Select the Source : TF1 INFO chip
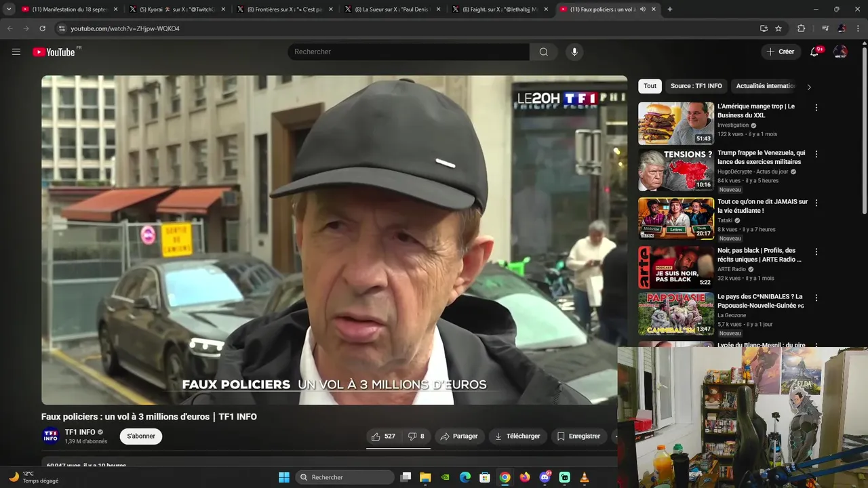868x488 pixels. (696, 86)
